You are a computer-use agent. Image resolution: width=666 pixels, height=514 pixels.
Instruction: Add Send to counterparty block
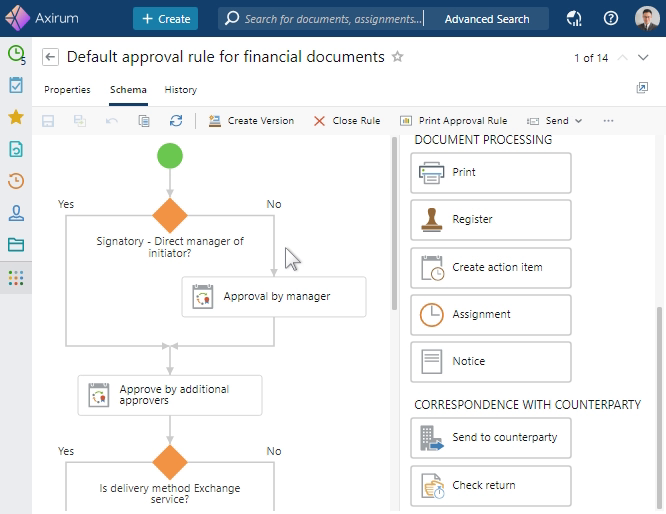click(491, 438)
